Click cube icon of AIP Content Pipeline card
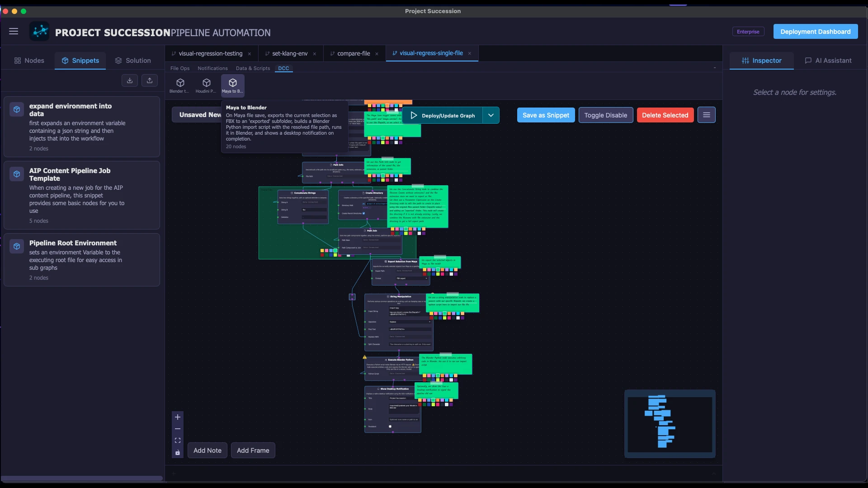This screenshot has height=488, width=868. pyautogui.click(x=17, y=174)
